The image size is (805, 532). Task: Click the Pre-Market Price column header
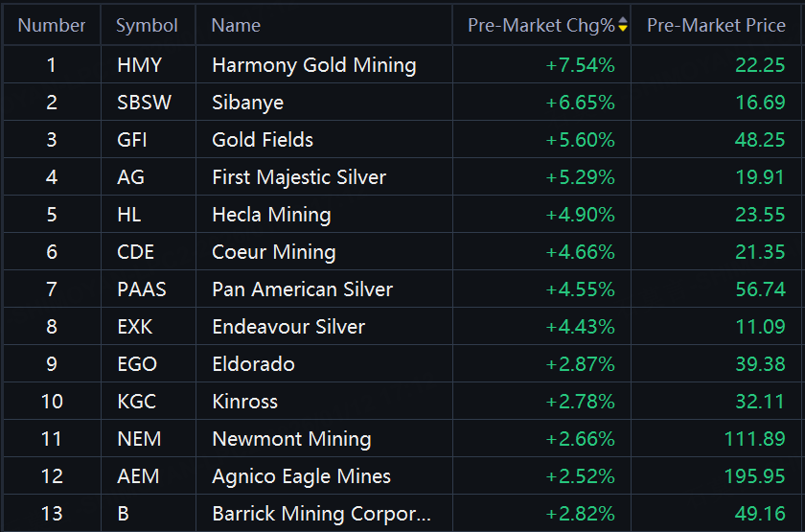pos(716,26)
